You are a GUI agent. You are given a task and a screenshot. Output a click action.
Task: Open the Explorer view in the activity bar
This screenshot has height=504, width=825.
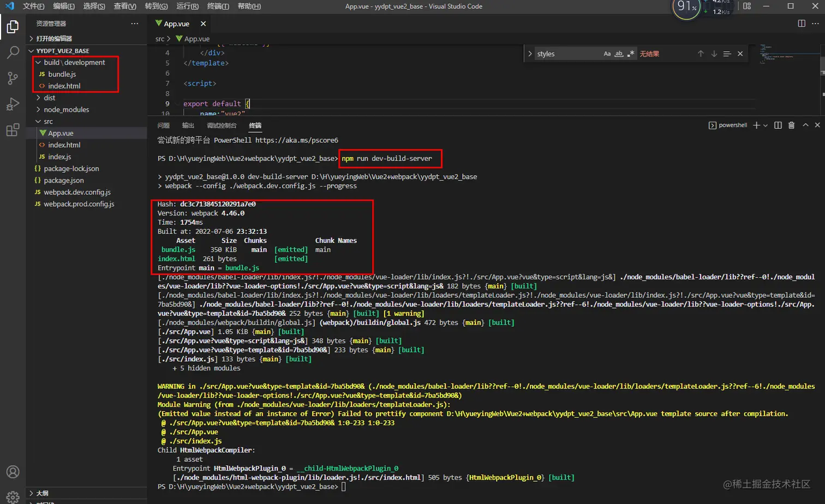tap(13, 27)
